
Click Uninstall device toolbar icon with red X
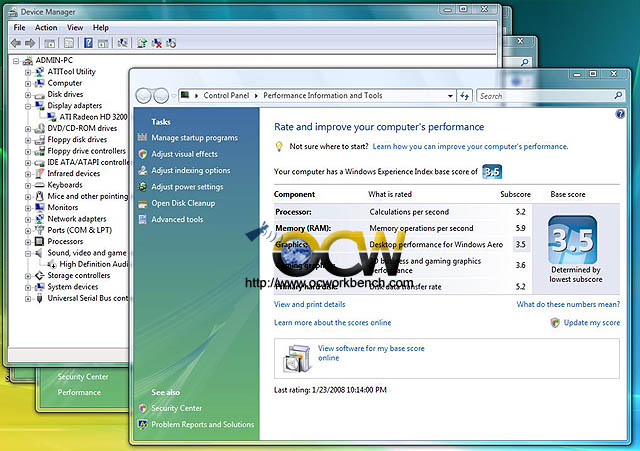click(x=157, y=43)
